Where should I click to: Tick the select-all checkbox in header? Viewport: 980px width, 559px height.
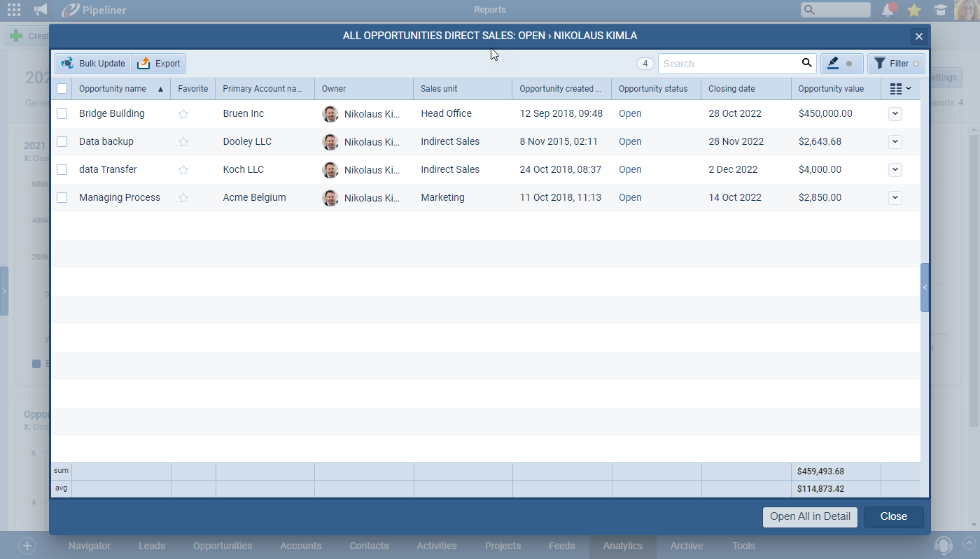[x=62, y=89]
